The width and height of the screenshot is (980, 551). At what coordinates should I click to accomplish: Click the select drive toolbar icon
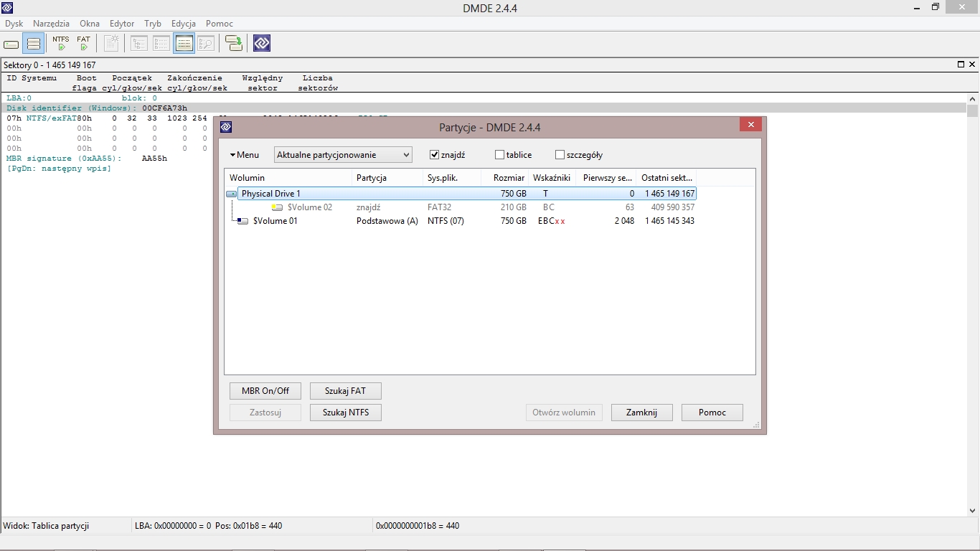11,44
